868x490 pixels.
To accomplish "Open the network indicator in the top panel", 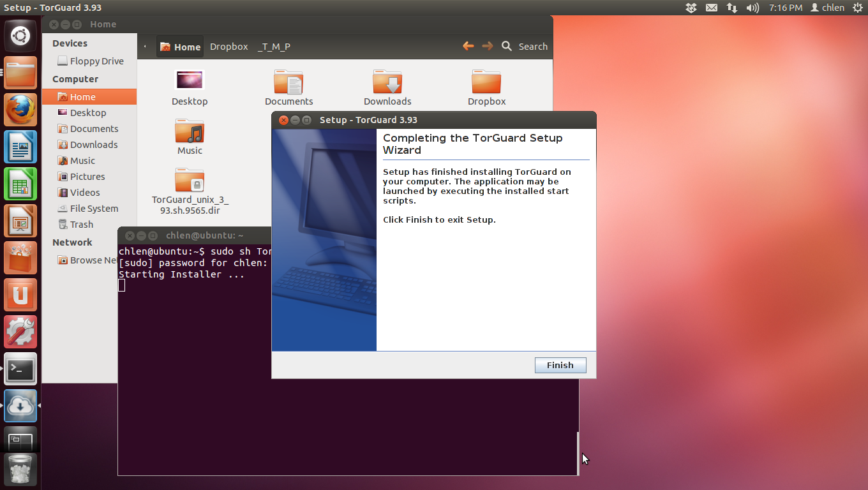I will [x=731, y=8].
